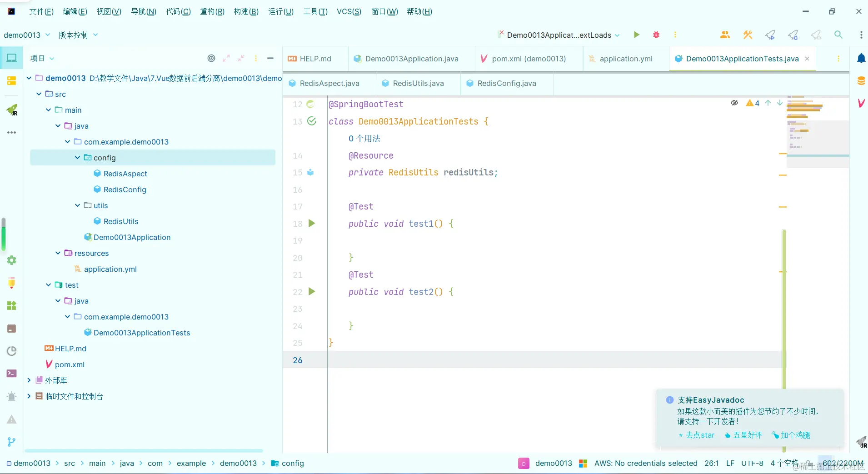The height and width of the screenshot is (474, 868).
Task: Open 项目 view dropdown
Action: point(42,58)
